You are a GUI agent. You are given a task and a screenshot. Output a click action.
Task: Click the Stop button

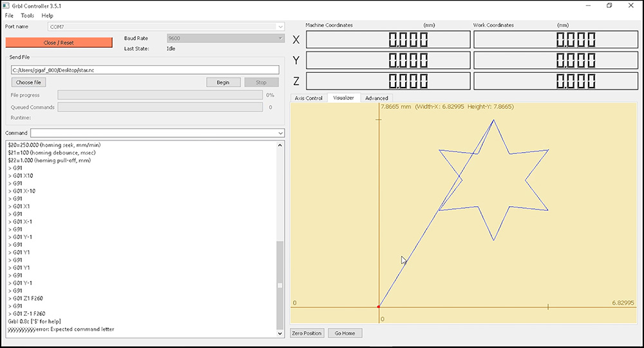pos(261,82)
